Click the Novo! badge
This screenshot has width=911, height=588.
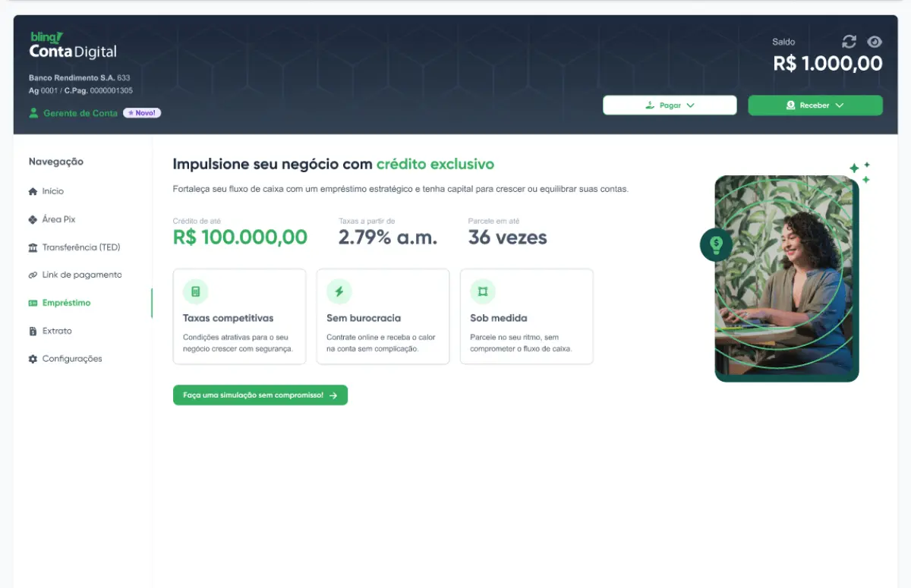(142, 113)
